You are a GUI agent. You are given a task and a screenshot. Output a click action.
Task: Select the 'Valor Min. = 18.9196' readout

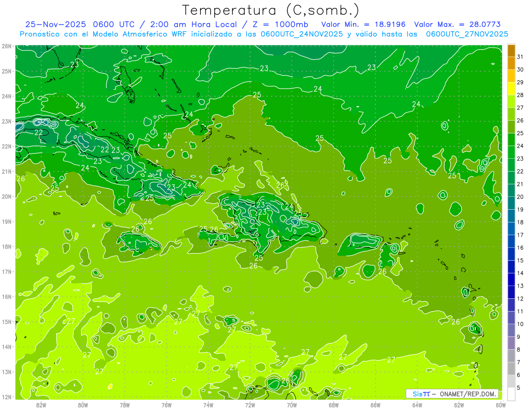pos(364,24)
